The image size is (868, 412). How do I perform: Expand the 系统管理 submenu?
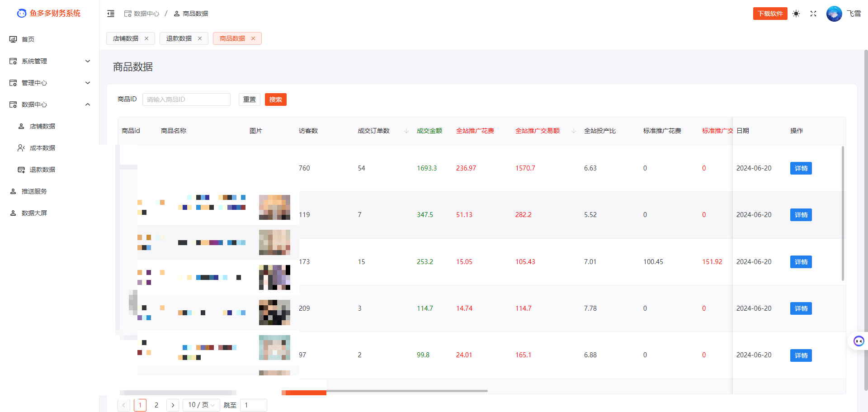coord(88,61)
